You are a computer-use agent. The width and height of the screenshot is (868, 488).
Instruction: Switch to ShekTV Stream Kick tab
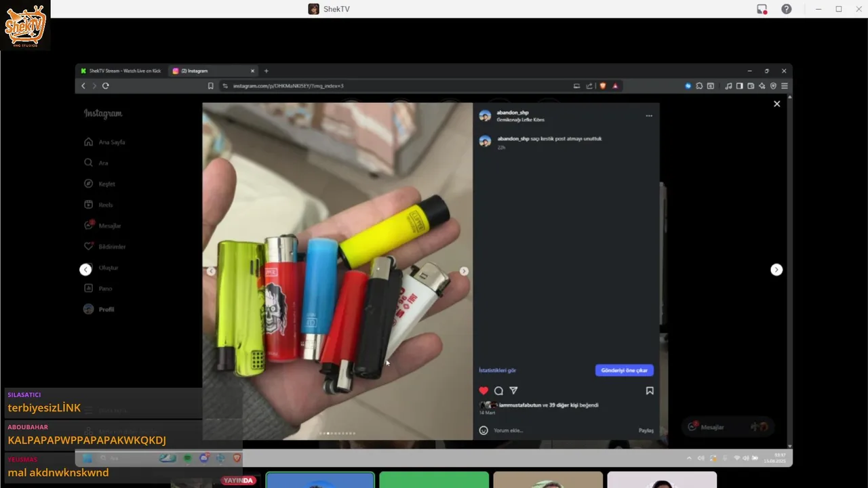121,71
